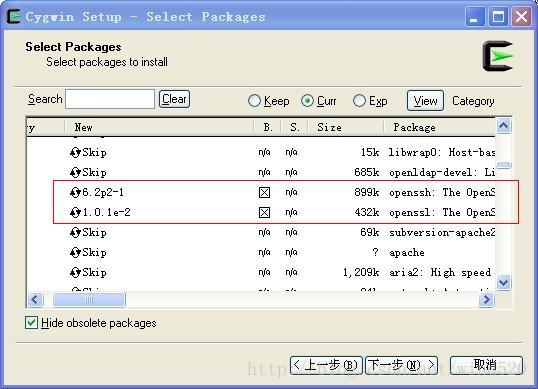
Task: Click Cygwin title bar icon
Action: point(14,16)
